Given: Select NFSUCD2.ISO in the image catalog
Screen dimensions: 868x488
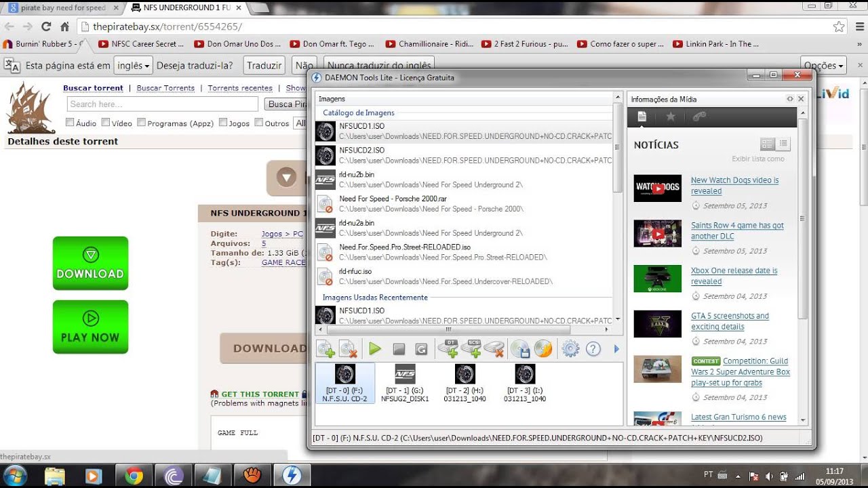Looking at the screenshot, I should pyautogui.click(x=464, y=155).
